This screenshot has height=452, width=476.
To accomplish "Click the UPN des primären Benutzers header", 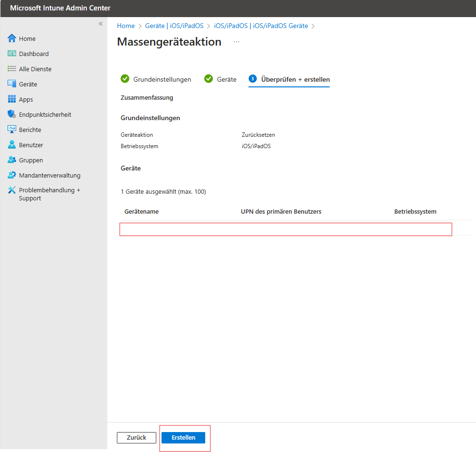I will pos(281,211).
